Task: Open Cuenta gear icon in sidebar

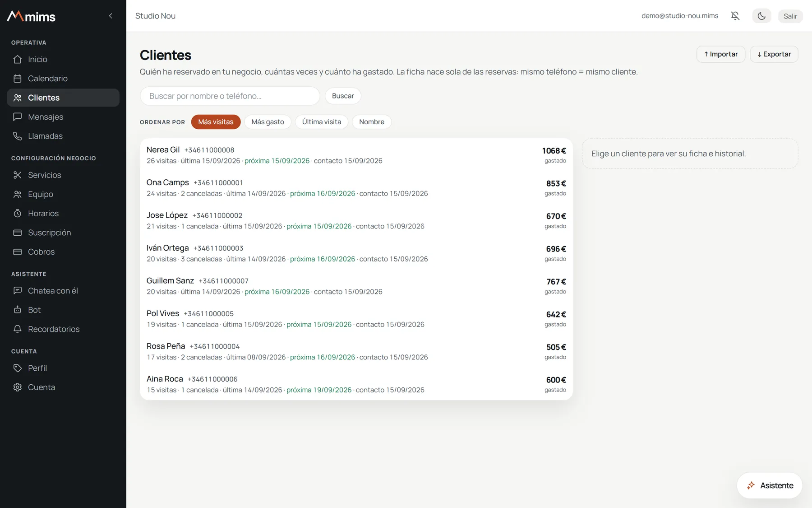Action: pyautogui.click(x=18, y=387)
